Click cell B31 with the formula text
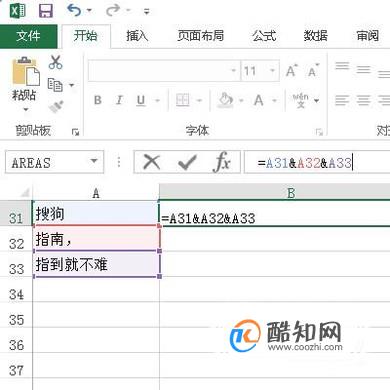The height and width of the screenshot is (390, 390). coord(275,214)
